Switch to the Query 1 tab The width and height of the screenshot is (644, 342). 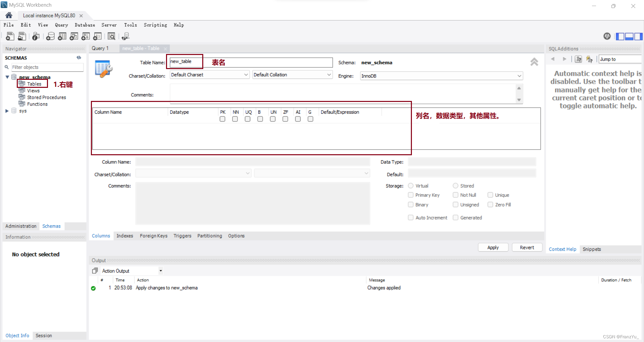[100, 48]
